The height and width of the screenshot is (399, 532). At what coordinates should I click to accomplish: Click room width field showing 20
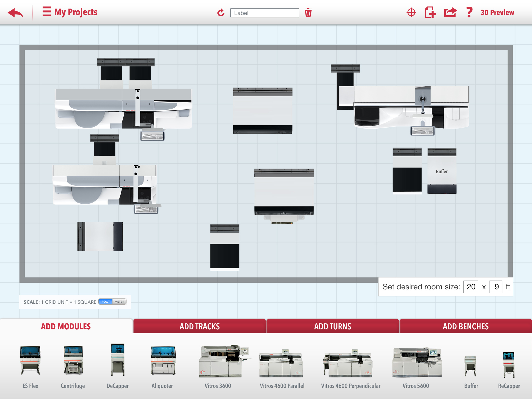[471, 287]
